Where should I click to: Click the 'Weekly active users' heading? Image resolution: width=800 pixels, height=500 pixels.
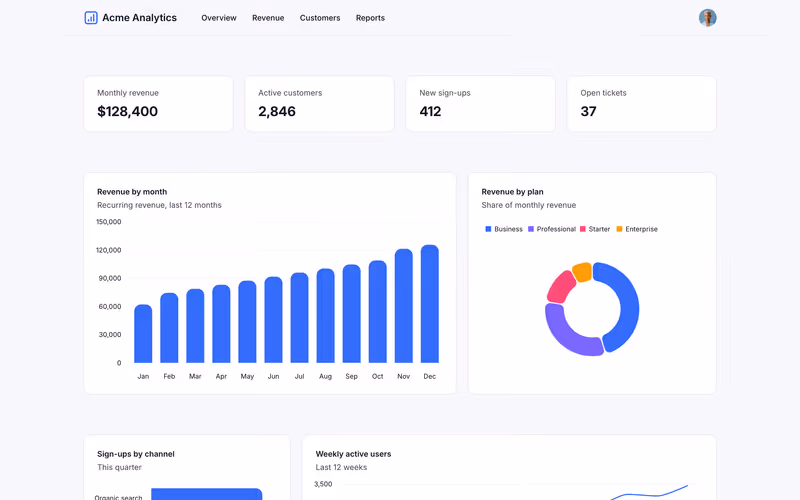pyautogui.click(x=353, y=454)
